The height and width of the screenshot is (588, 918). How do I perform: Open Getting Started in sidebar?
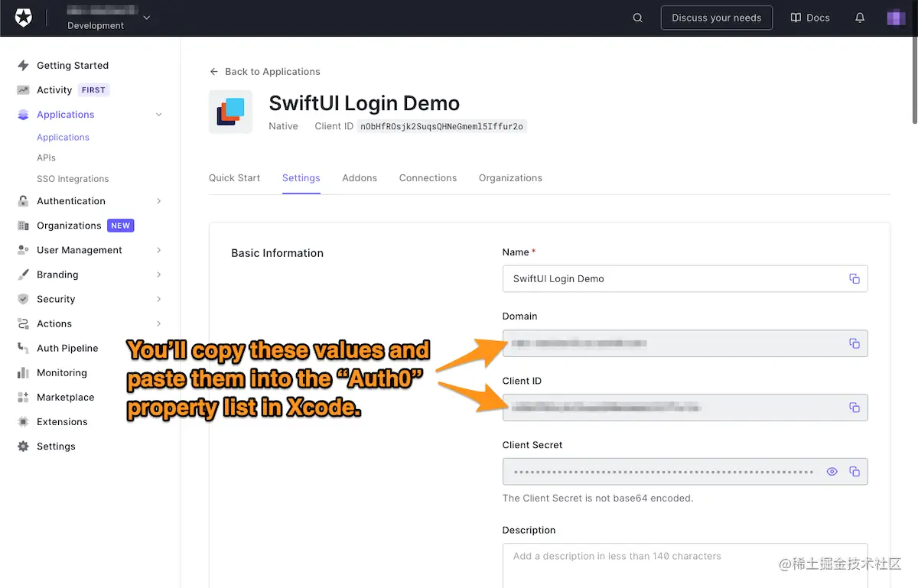[73, 65]
